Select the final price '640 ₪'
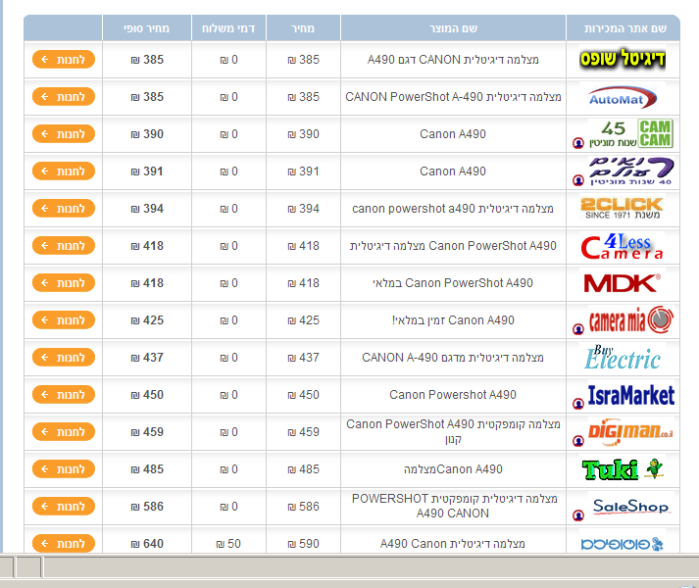 click(x=147, y=544)
